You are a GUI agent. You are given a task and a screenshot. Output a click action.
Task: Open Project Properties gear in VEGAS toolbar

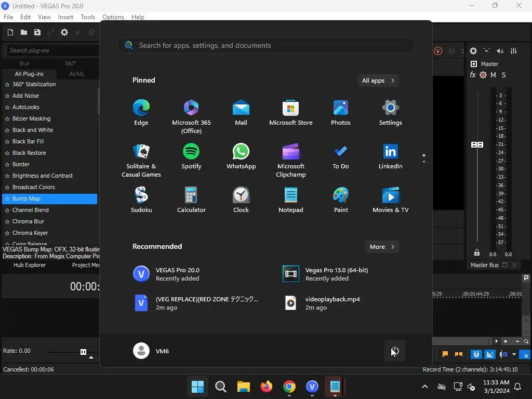(x=64, y=32)
